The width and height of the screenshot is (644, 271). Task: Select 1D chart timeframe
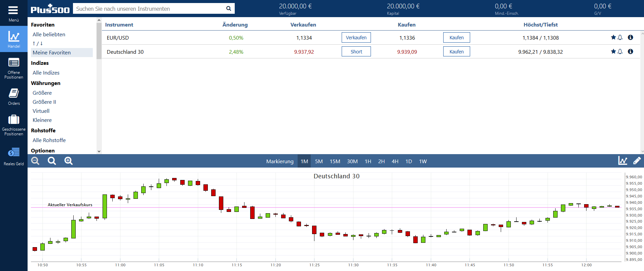click(409, 162)
